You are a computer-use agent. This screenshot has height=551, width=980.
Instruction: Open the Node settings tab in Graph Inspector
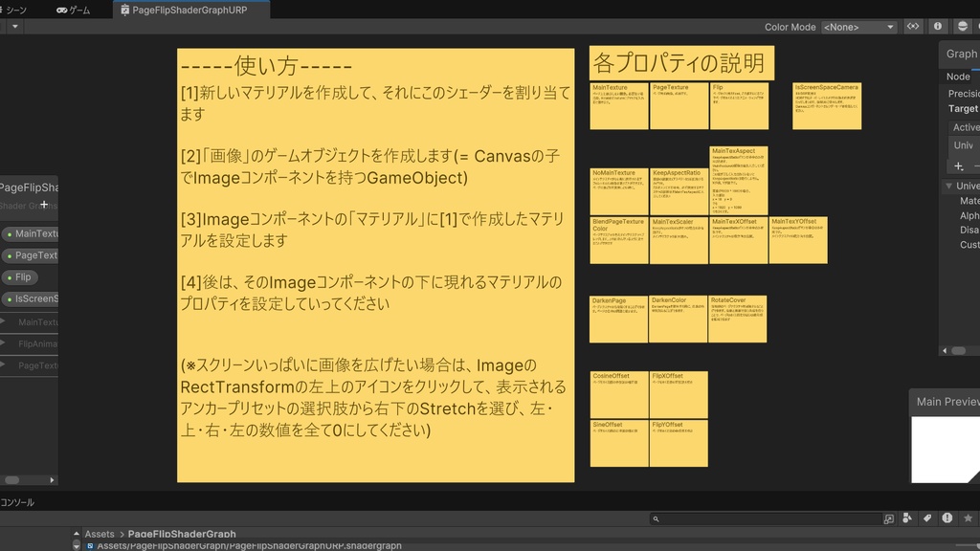pos(958,77)
